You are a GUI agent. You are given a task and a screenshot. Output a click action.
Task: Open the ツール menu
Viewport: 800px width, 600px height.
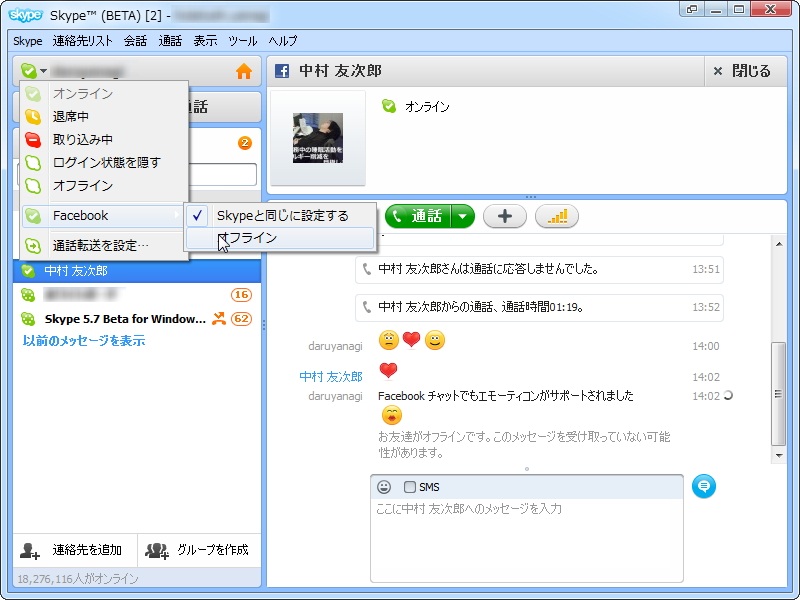click(x=242, y=41)
